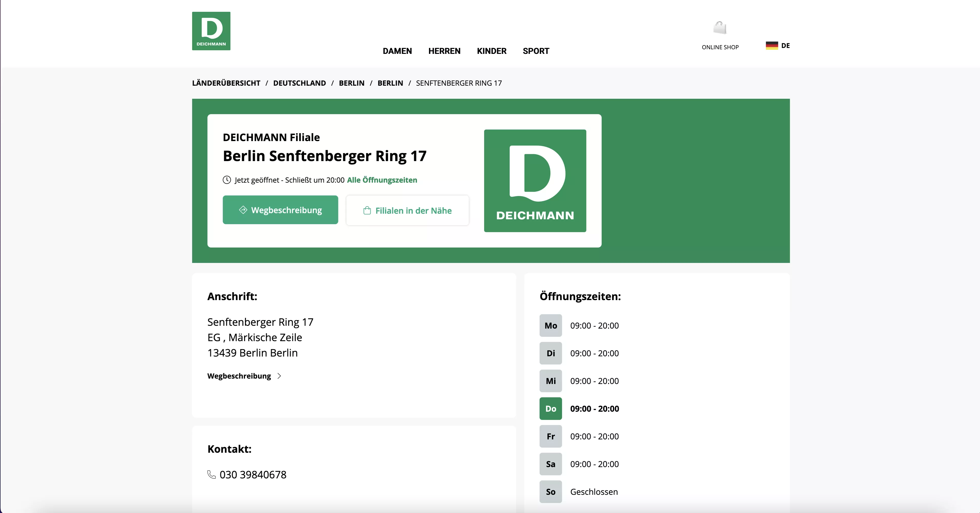This screenshot has width=980, height=513.
Task: Open the HERREN menu
Action: tap(444, 51)
